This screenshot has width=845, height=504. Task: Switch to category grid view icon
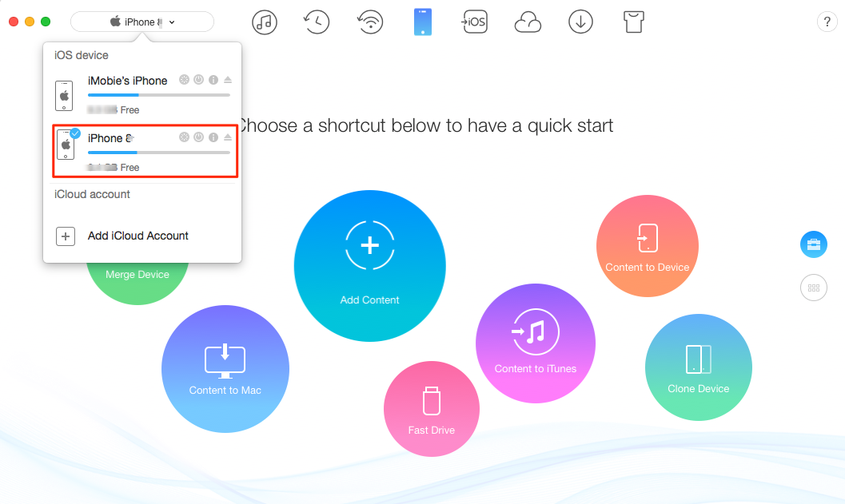tap(814, 288)
